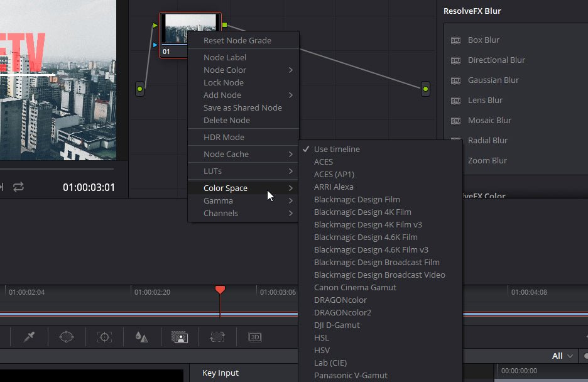The width and height of the screenshot is (588, 382).
Task: Expand the Gamma submenu
Action: 243,200
